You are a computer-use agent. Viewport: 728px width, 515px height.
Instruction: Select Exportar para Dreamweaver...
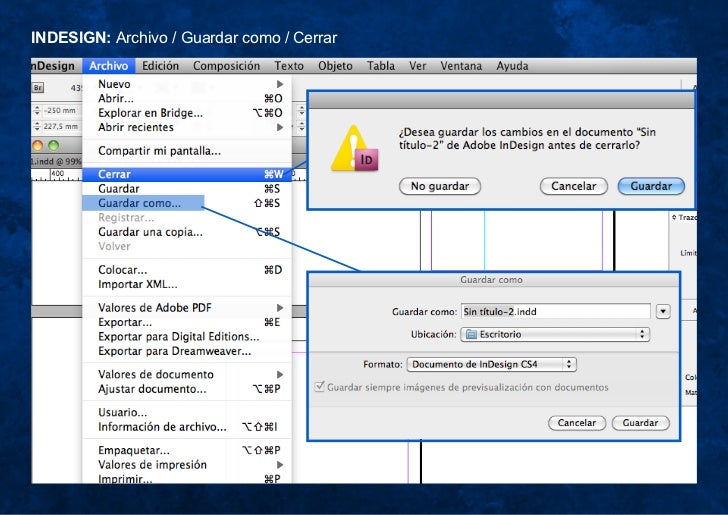pos(187,351)
